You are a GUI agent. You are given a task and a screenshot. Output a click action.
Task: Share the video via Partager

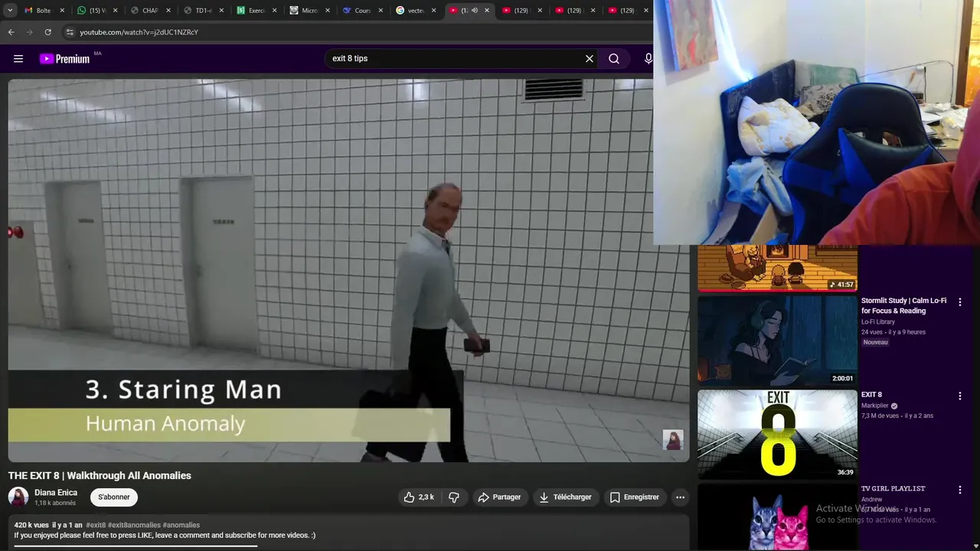[499, 497]
